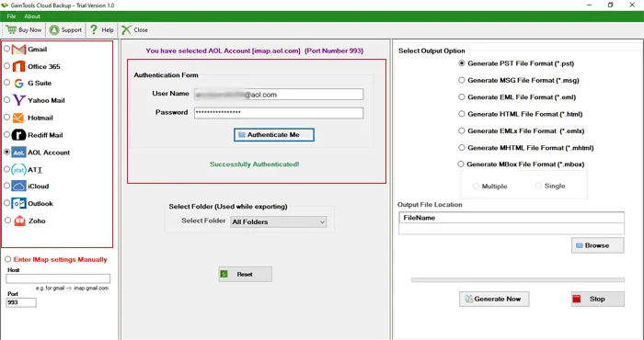This screenshot has height=340, width=644.
Task: Click the document icon on Generate Now
Action: pyautogui.click(x=468, y=299)
